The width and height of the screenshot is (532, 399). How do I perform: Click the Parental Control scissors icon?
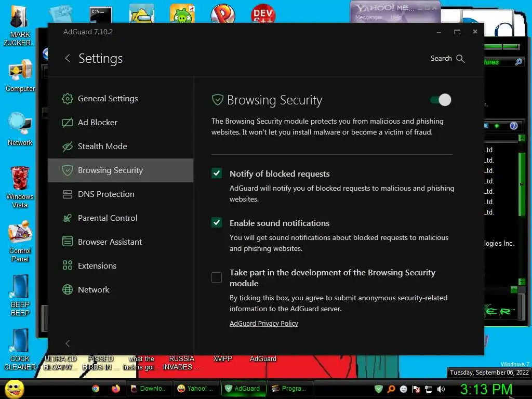pyautogui.click(x=68, y=218)
